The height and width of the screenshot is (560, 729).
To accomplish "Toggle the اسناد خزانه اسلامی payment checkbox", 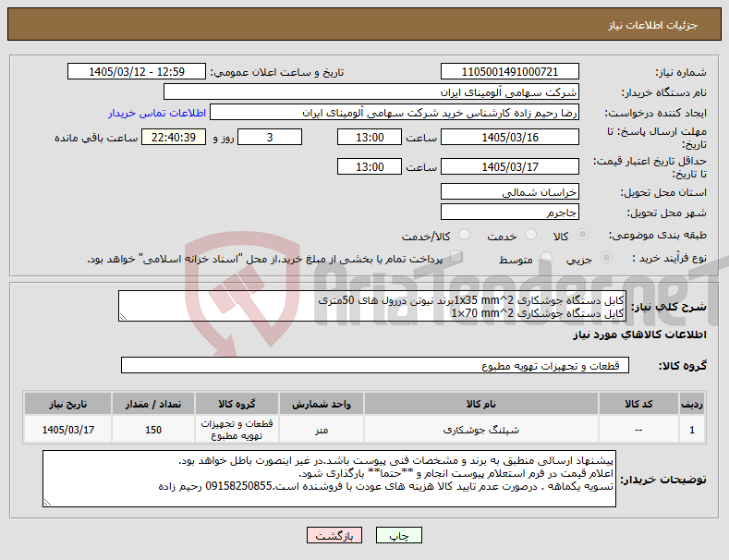I will click(x=456, y=256).
